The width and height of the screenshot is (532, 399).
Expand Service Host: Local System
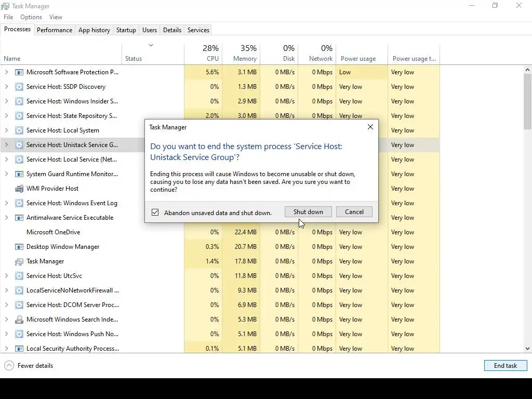6,130
